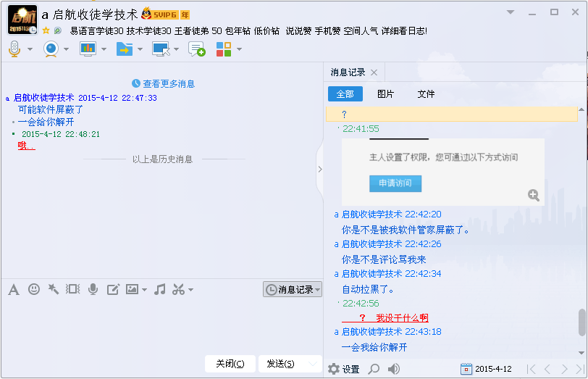Collapse history panel with side chevron
The width and height of the screenshot is (588, 379).
click(320, 170)
